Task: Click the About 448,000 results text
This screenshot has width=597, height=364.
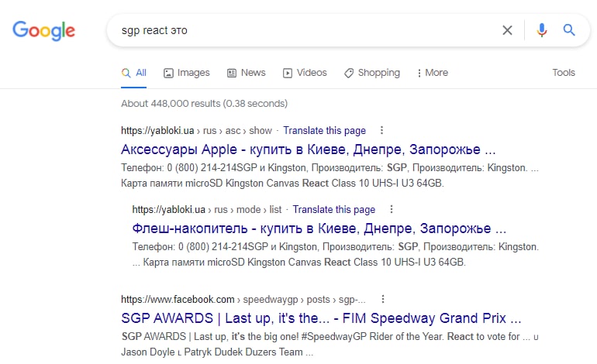Action: 204,104
